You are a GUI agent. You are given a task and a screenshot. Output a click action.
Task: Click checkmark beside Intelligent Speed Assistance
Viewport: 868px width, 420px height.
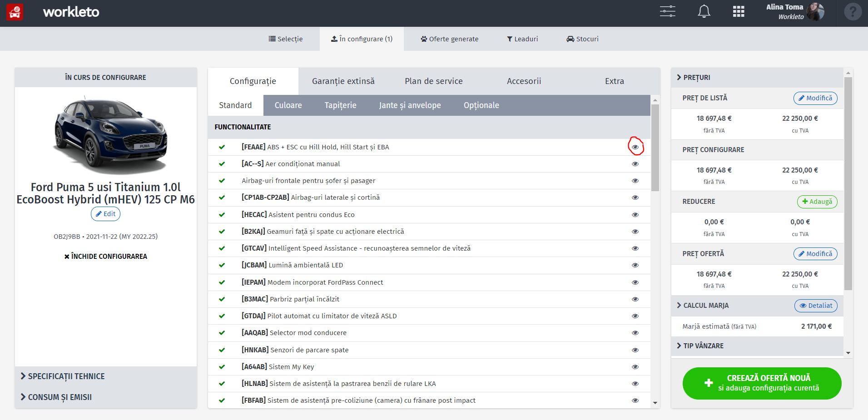[222, 248]
